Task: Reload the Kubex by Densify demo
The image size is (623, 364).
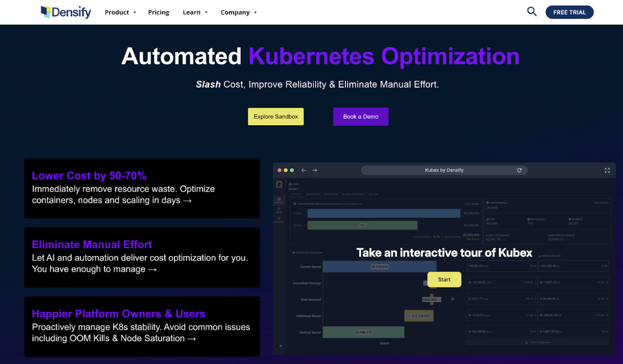Action: (519, 170)
